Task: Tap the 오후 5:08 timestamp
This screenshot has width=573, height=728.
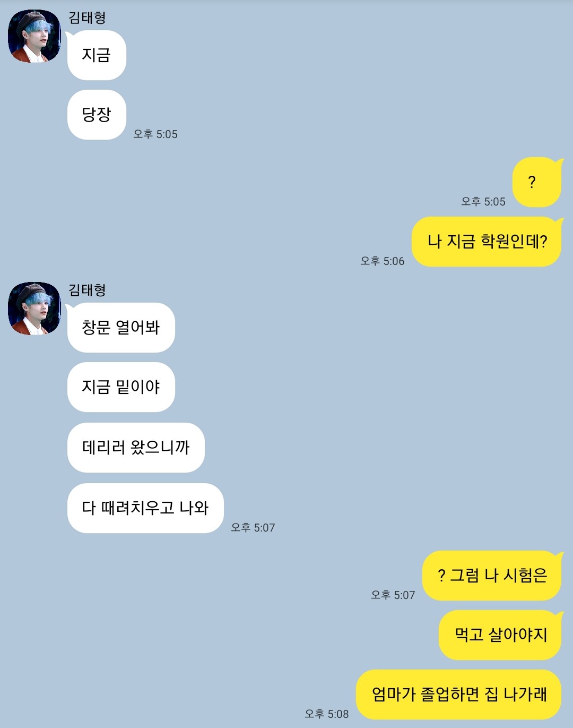Action: pyautogui.click(x=327, y=714)
